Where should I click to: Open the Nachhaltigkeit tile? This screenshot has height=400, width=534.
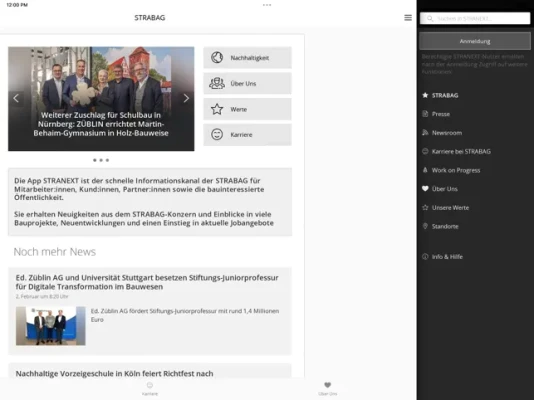pos(248,58)
